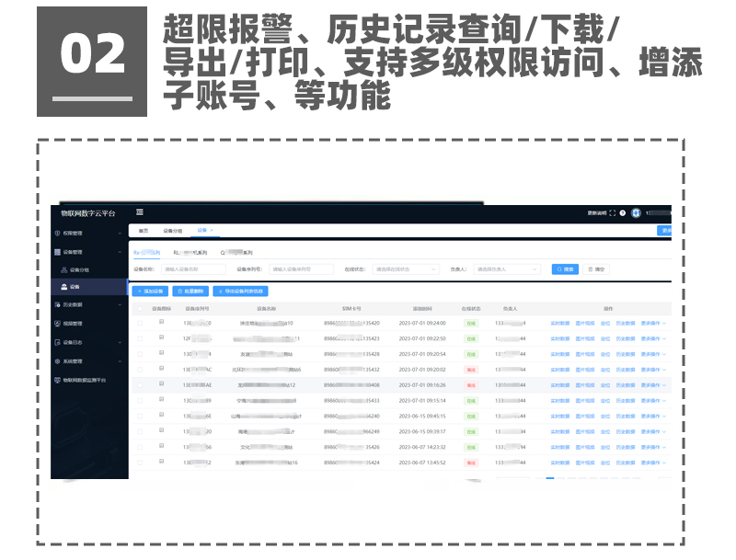Open 实时数据 for the 2023-07-01 09:22:50 row
This screenshot has height=560, width=736.
coord(560,338)
